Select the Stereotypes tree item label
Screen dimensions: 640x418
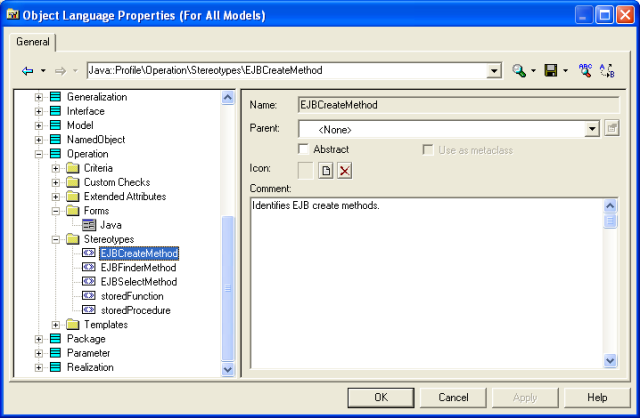109,240
